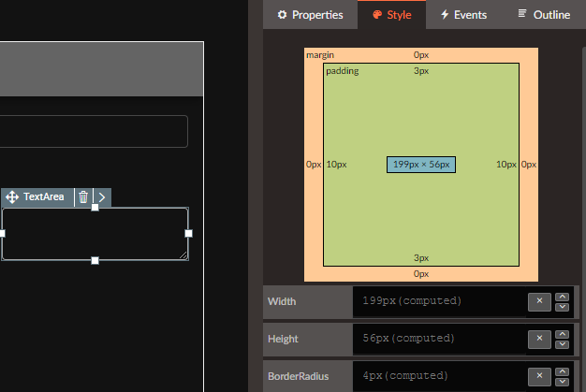Decrease Width using the down arrow

562,307
